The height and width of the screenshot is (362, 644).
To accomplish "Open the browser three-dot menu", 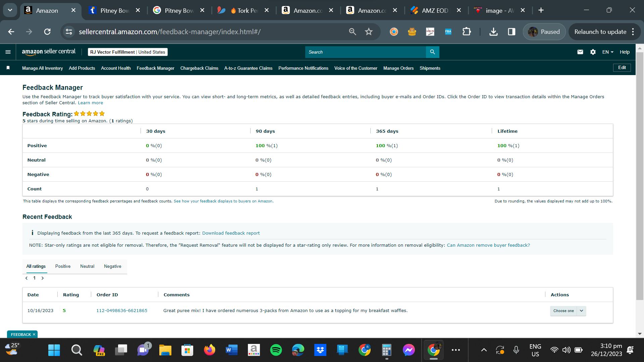I will [633, 32].
